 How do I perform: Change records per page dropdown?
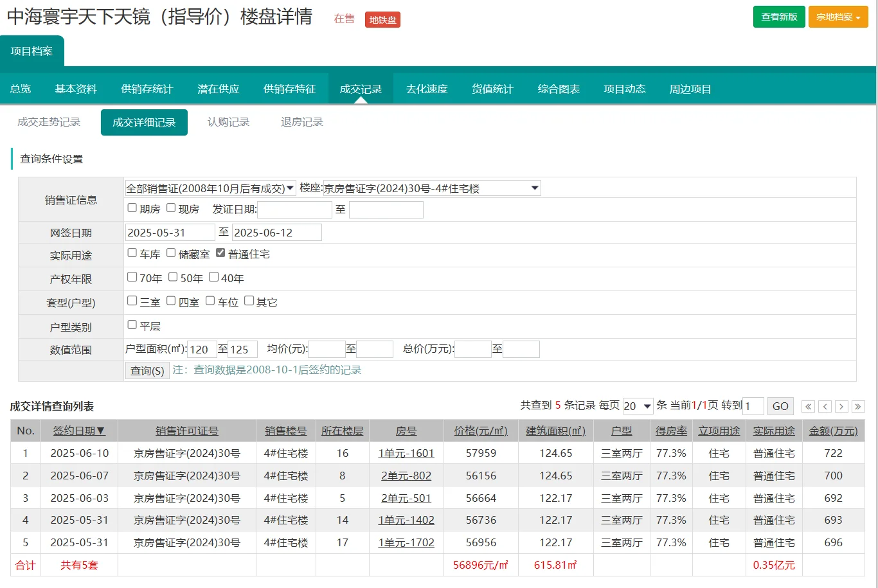coord(638,406)
